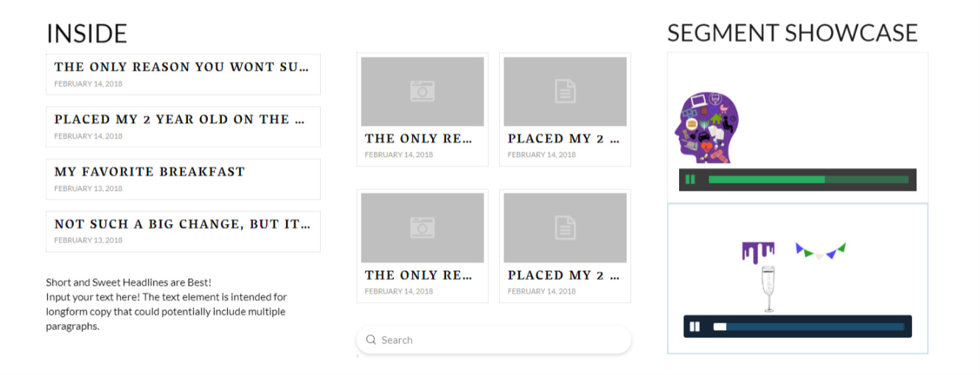Image resolution: width=980 pixels, height=375 pixels.
Task: Open top-left camera placeholder thumbnail
Action: tap(422, 91)
